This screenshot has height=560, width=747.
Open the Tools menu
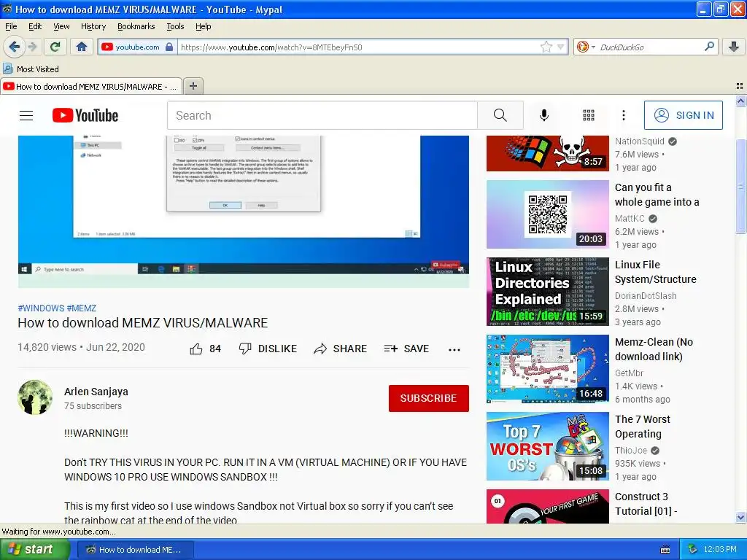[x=175, y=26]
